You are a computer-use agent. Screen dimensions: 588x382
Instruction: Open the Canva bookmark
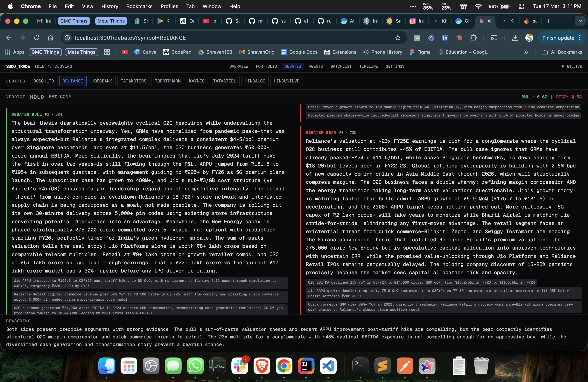point(145,52)
